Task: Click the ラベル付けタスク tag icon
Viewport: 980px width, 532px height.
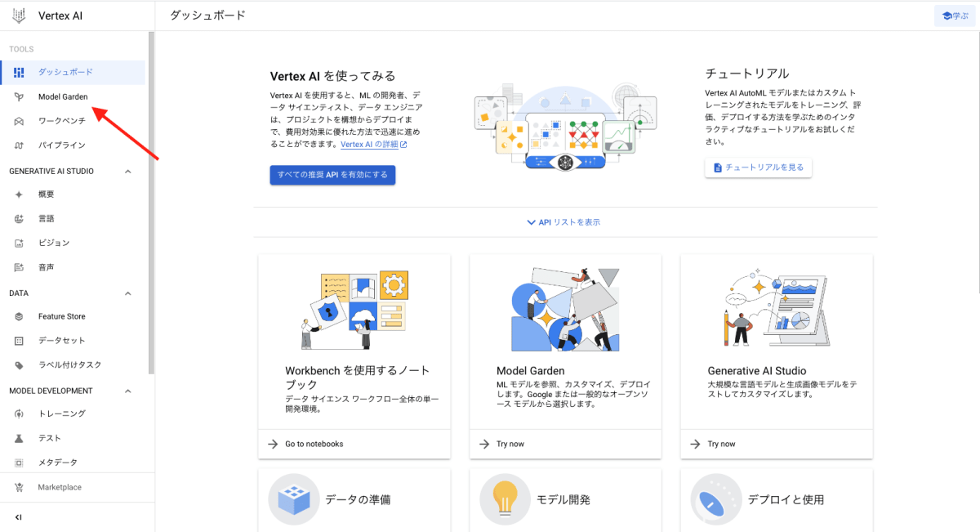Action: pyautogui.click(x=19, y=365)
